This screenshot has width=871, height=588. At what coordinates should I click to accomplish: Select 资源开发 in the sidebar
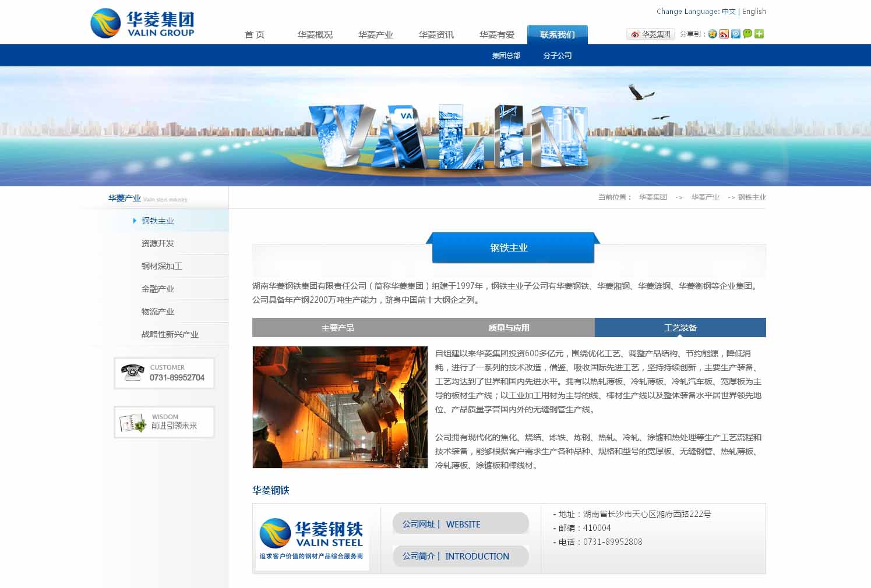click(158, 243)
